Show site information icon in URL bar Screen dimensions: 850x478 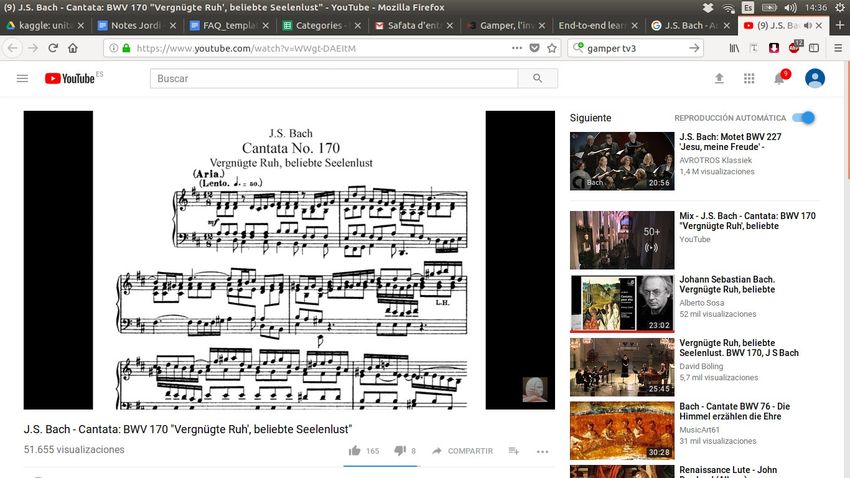click(x=113, y=48)
